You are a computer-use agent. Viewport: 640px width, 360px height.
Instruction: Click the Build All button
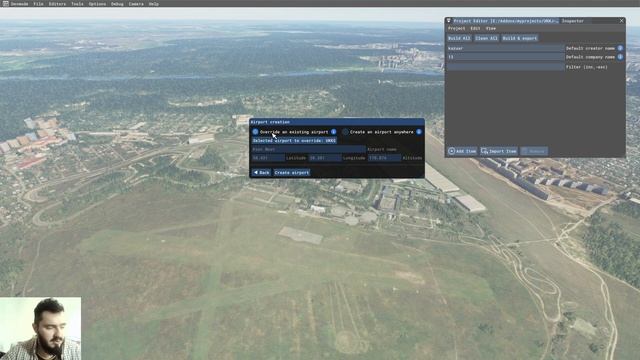[459, 38]
